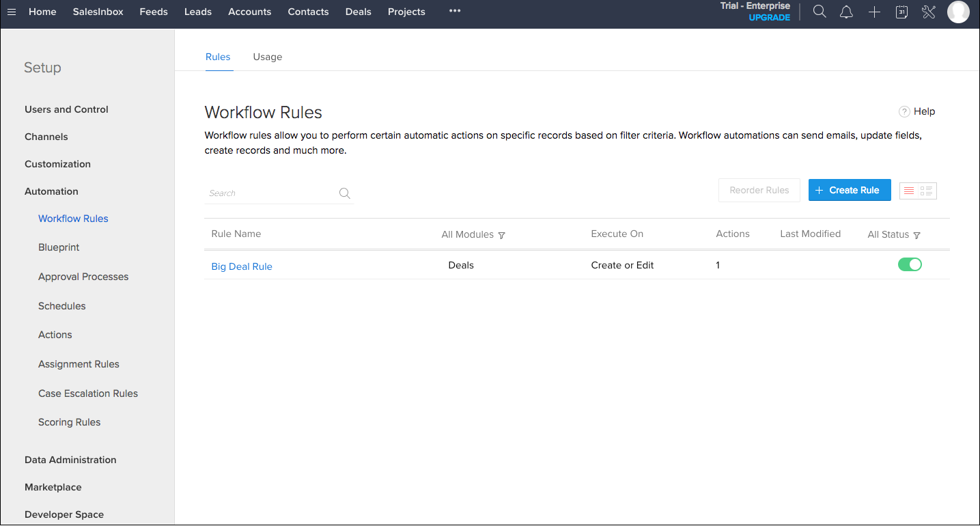
Task: Open Setup via the wrench icon
Action: [928, 12]
